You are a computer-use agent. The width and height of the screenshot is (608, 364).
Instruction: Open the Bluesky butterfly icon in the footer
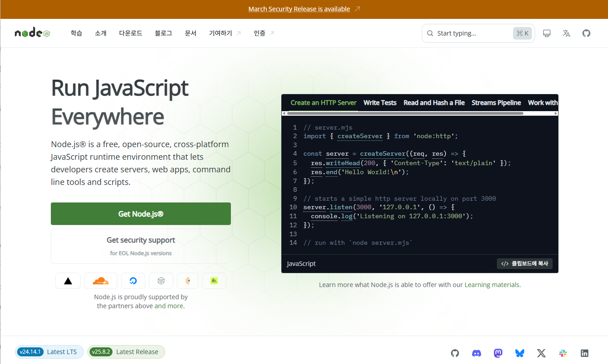pyautogui.click(x=519, y=353)
